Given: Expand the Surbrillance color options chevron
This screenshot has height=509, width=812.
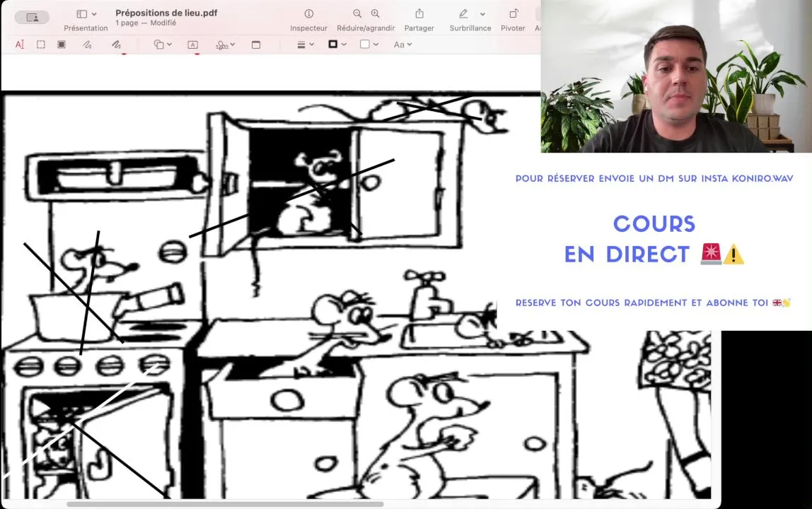Looking at the screenshot, I should pyautogui.click(x=482, y=14).
